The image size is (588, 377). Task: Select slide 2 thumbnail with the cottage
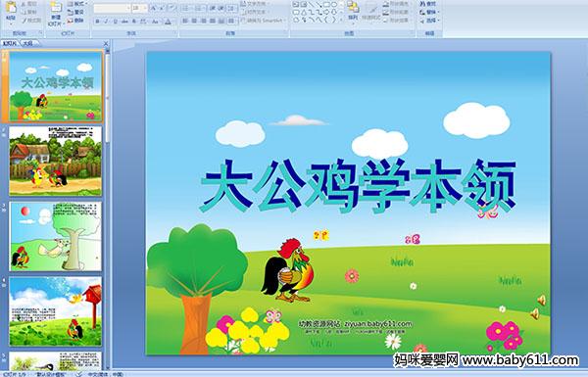(56, 161)
